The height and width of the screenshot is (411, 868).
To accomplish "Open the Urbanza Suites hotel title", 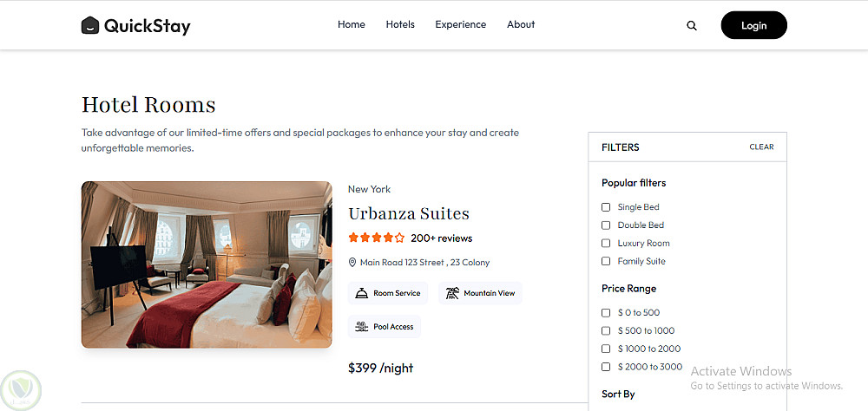I will pos(408,213).
